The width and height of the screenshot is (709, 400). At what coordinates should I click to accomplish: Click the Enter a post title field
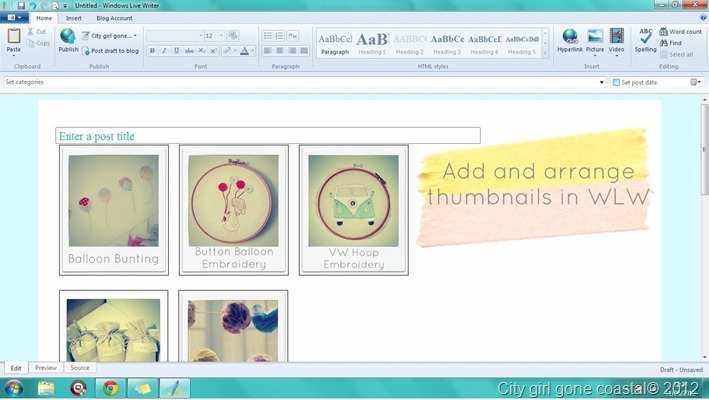pos(268,136)
